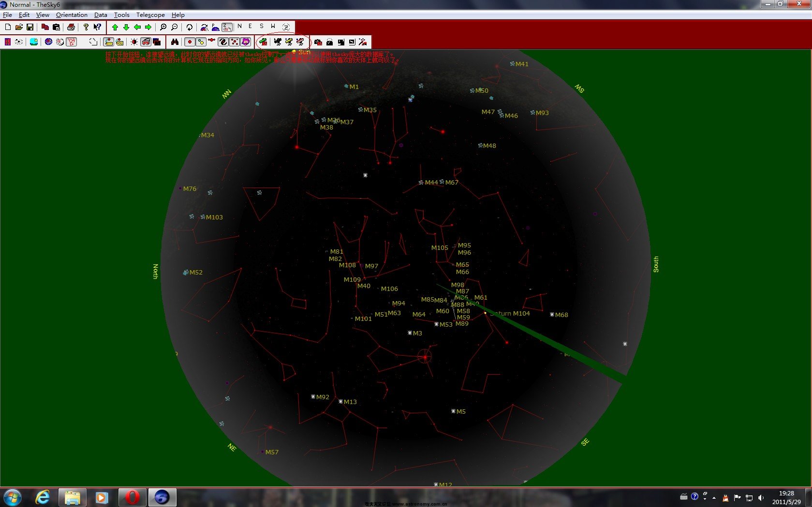Toggle red night vision goggles mode
This screenshot has height=507, width=812.
(x=146, y=42)
